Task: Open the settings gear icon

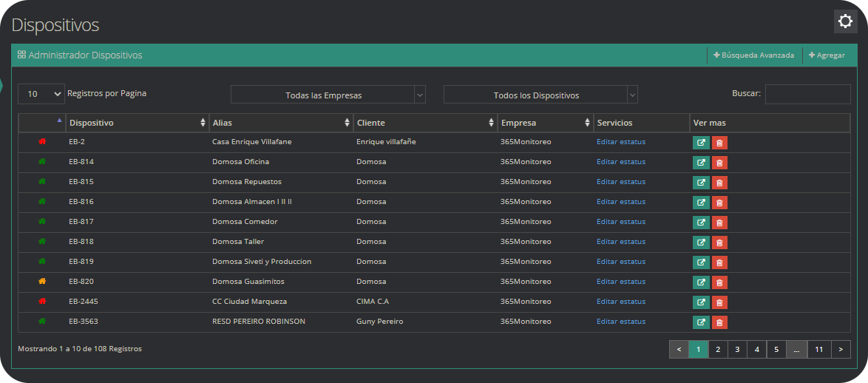Action: pos(845,21)
